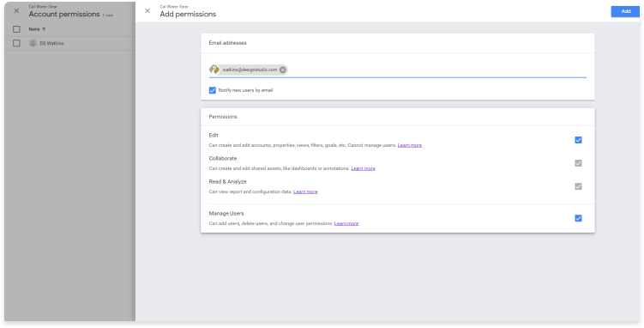Viewport: 644px width, 328px height.
Task: Select all rows checkbox in header
Action: point(16,29)
